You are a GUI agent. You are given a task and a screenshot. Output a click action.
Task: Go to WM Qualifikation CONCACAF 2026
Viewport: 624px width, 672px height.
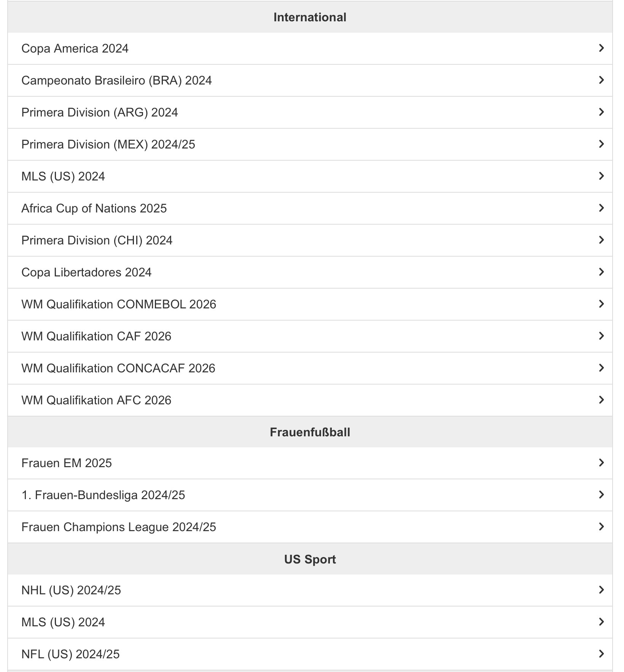118,368
